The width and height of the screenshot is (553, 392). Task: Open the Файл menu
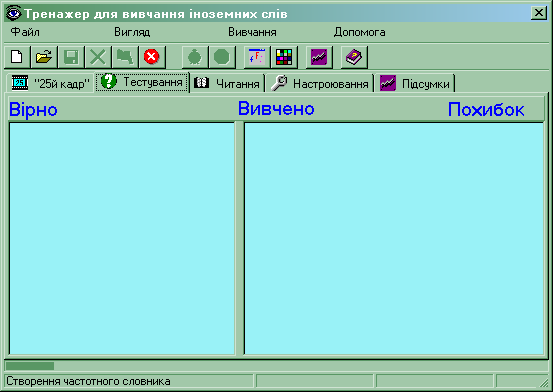(x=25, y=32)
